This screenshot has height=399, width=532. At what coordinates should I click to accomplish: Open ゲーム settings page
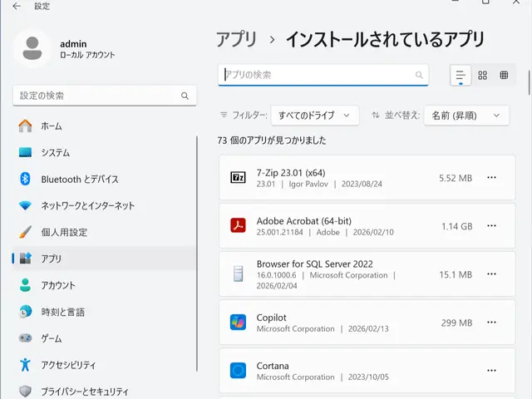(105, 338)
